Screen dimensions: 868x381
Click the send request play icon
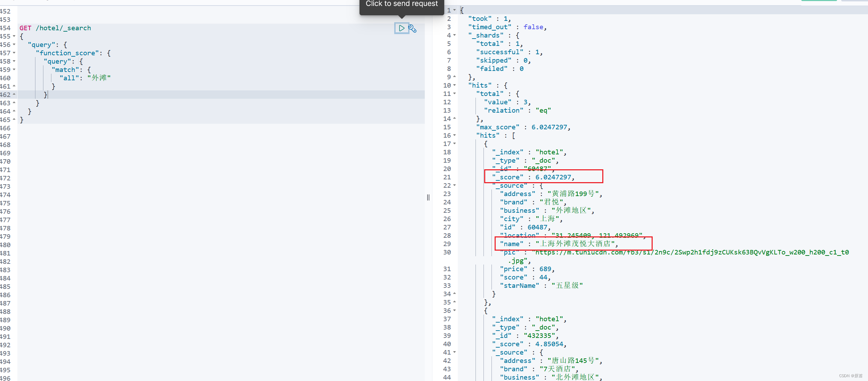(x=402, y=28)
